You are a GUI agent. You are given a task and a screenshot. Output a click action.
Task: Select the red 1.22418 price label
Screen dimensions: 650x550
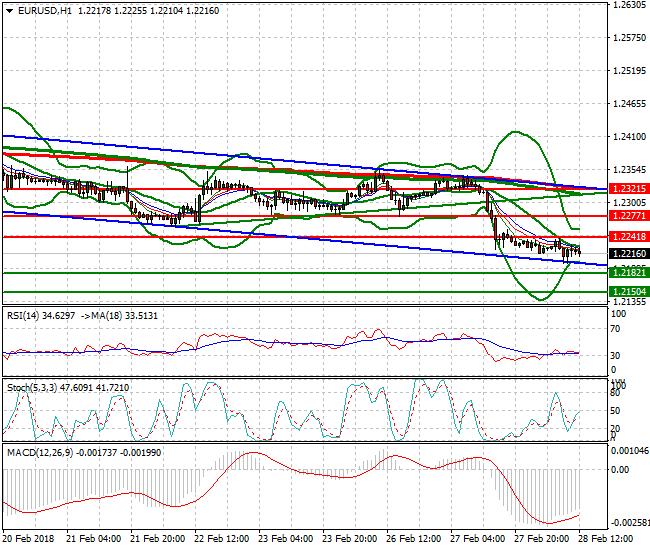tap(629, 237)
